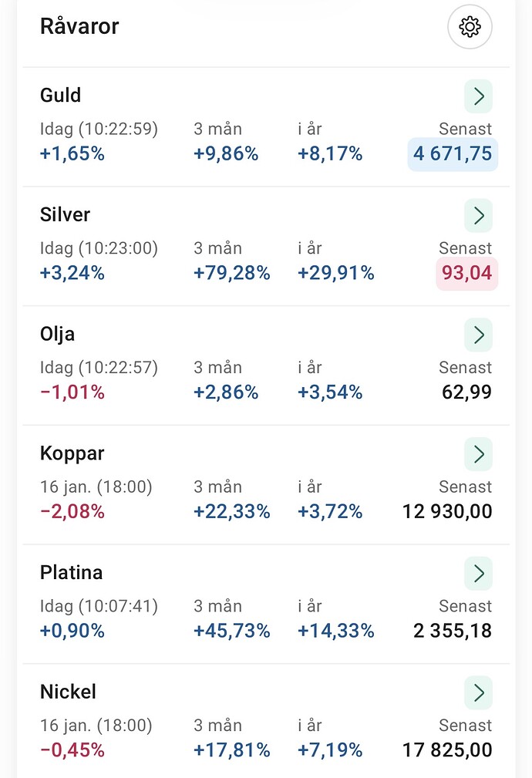This screenshot has height=778, width=532.
Task: Tap the Silver row arrow icon
Action: click(478, 216)
